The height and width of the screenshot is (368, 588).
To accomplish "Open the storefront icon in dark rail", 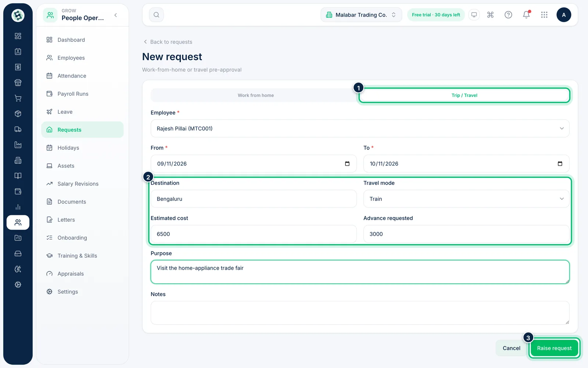I will tap(18, 83).
